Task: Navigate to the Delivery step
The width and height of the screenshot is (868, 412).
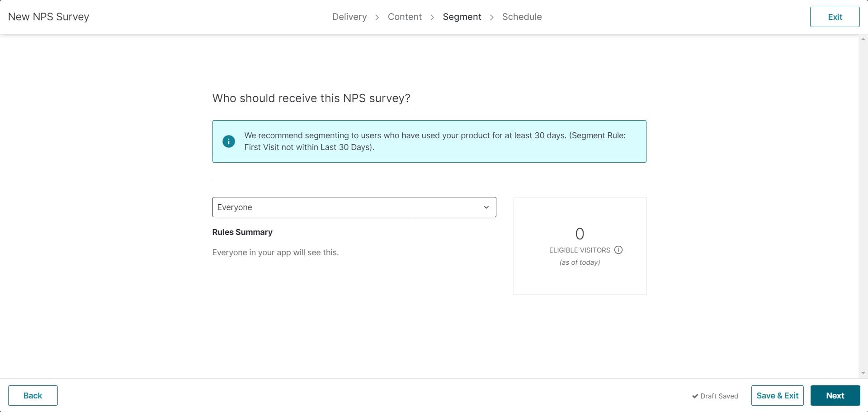Action: 349,17
